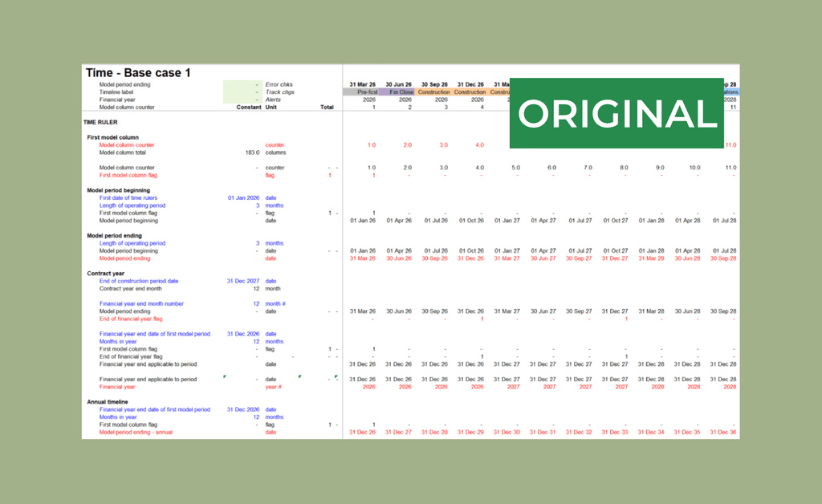Select the '01 Jan 2026' constant cell
The height and width of the screenshot is (504, 822).
[244, 198]
